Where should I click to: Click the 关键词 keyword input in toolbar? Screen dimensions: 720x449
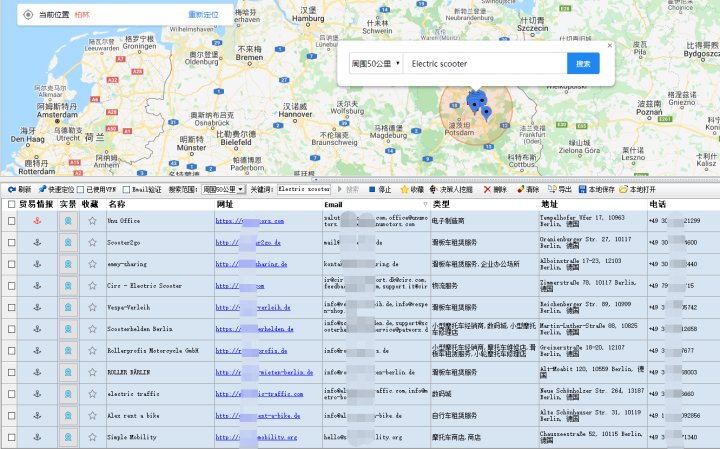[304, 189]
